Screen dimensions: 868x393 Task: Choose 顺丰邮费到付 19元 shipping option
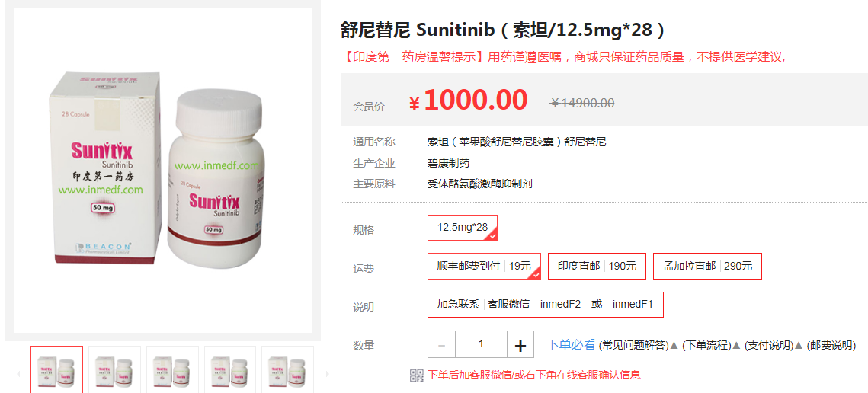coord(484,266)
